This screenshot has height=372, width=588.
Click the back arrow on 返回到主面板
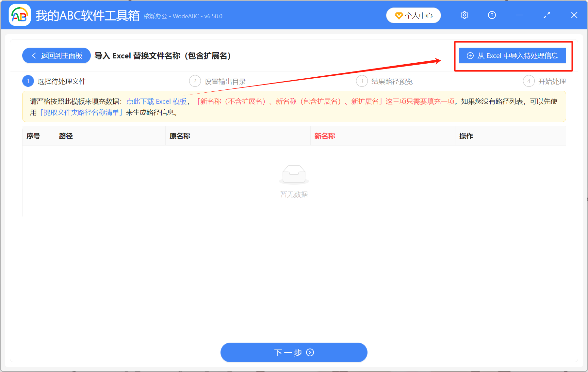coord(34,55)
